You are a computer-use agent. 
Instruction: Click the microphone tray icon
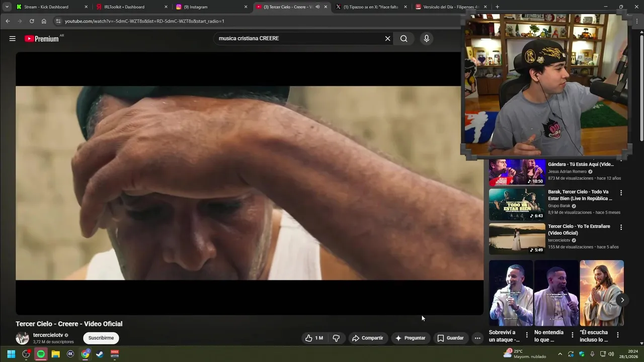click(592, 354)
